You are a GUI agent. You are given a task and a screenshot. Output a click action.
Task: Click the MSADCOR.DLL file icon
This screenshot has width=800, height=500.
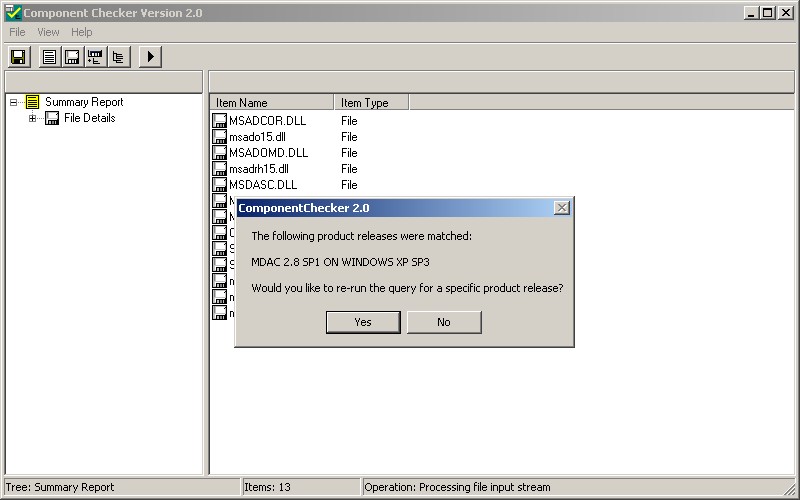click(x=219, y=120)
